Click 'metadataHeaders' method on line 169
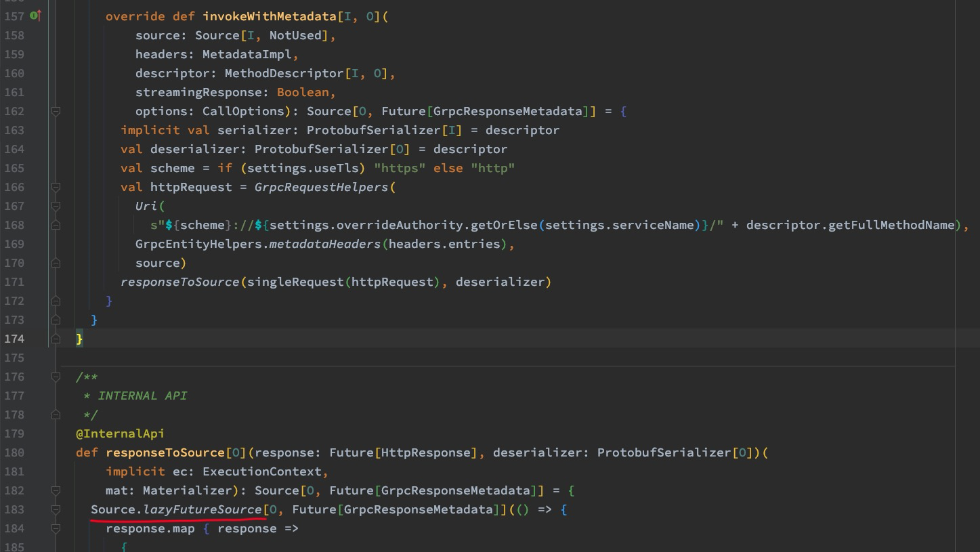Screen dimensions: 980x552 coord(325,244)
